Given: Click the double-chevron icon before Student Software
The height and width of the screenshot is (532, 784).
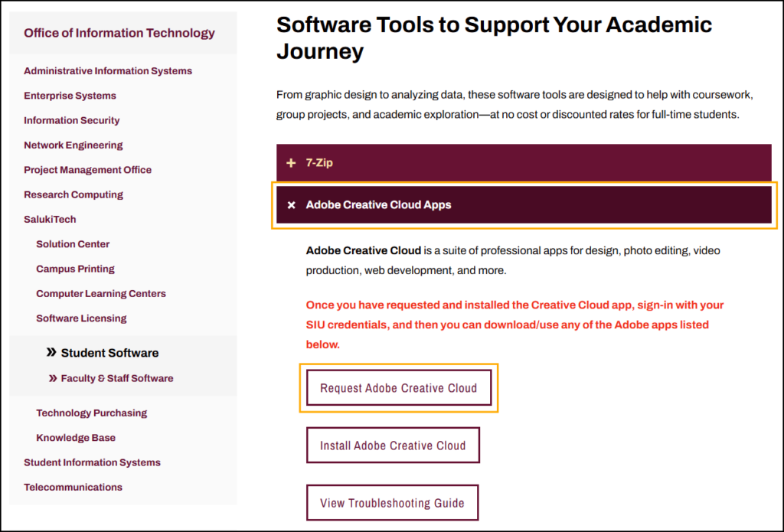Looking at the screenshot, I should pos(51,353).
